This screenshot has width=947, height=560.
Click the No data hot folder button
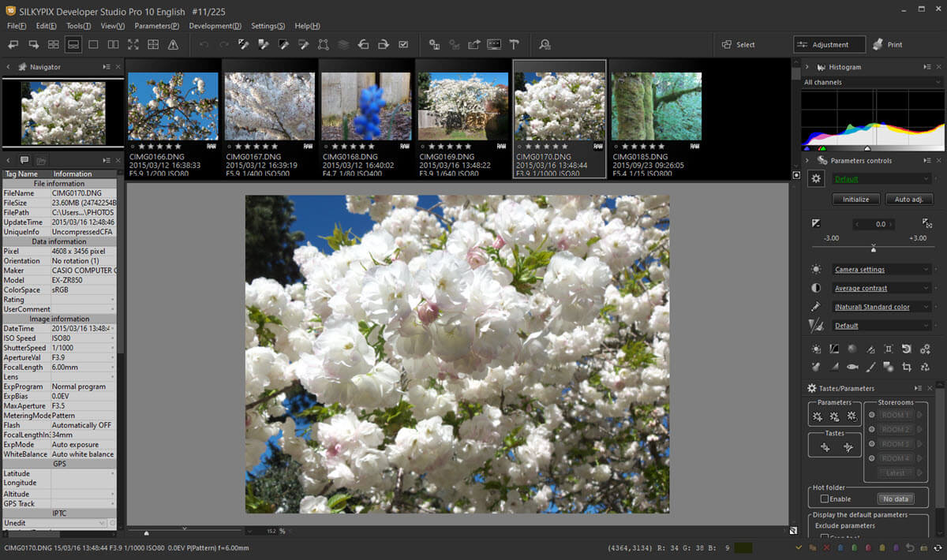click(896, 498)
